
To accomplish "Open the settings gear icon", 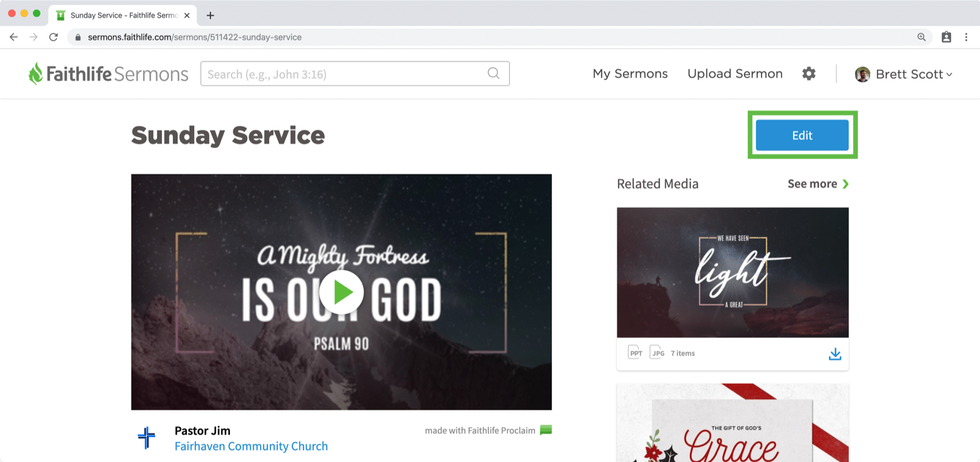I will coord(809,74).
